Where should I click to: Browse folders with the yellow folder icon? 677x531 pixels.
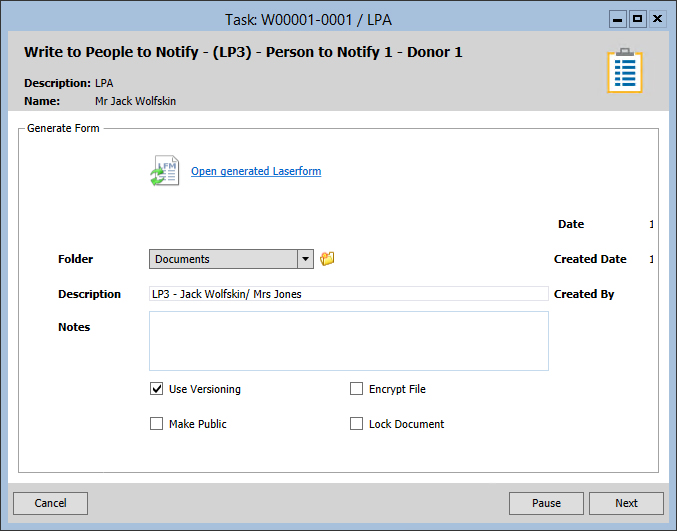(327, 259)
